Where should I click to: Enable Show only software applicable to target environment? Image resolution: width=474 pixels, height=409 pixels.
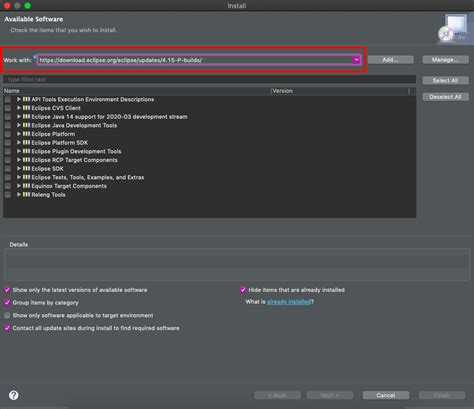(7, 315)
